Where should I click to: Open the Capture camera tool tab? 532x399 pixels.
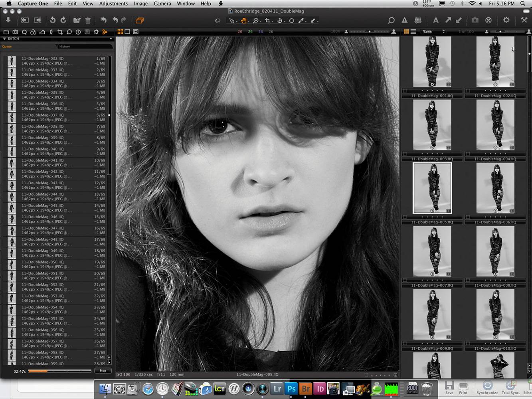15,32
